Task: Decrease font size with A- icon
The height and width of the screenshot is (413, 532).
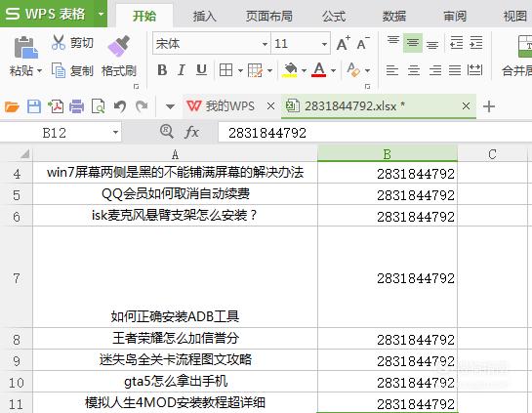Action: pyautogui.click(x=363, y=43)
